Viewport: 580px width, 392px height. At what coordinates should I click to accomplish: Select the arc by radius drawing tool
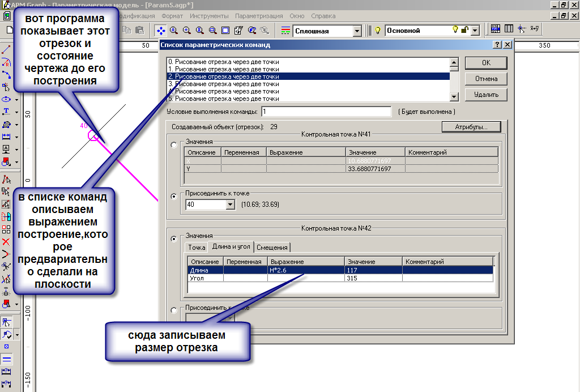(6, 62)
